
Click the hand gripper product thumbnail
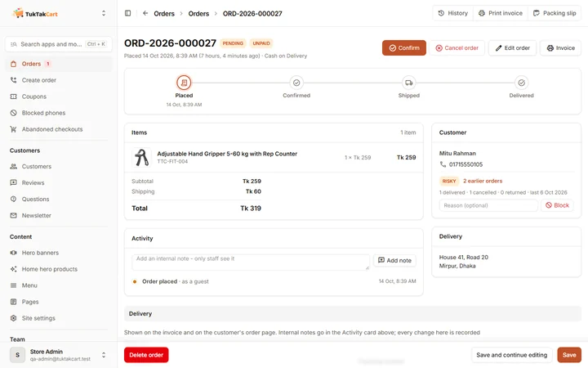(141, 157)
